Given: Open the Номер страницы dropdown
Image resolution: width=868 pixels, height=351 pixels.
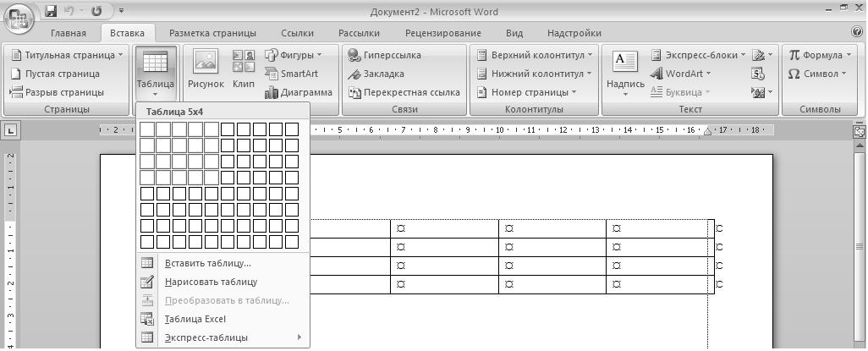Looking at the screenshot, I should 527,92.
